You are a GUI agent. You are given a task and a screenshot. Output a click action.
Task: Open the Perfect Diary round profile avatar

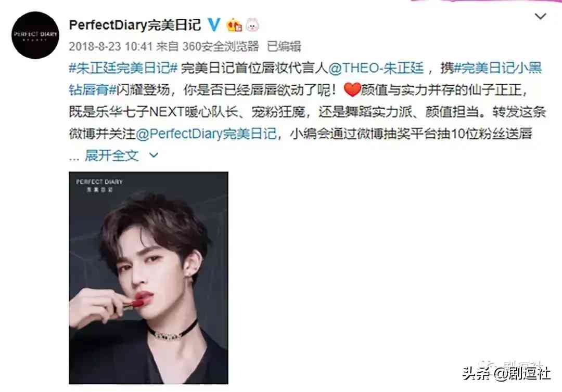click(35, 35)
